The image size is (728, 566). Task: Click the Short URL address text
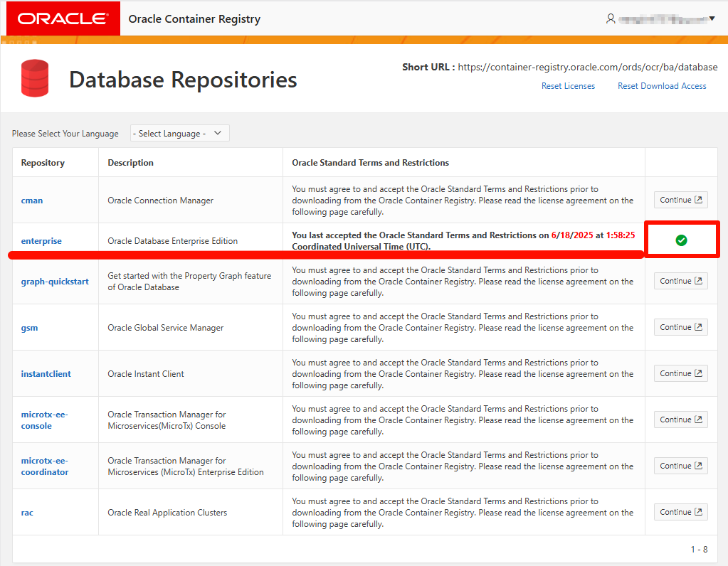click(588, 68)
